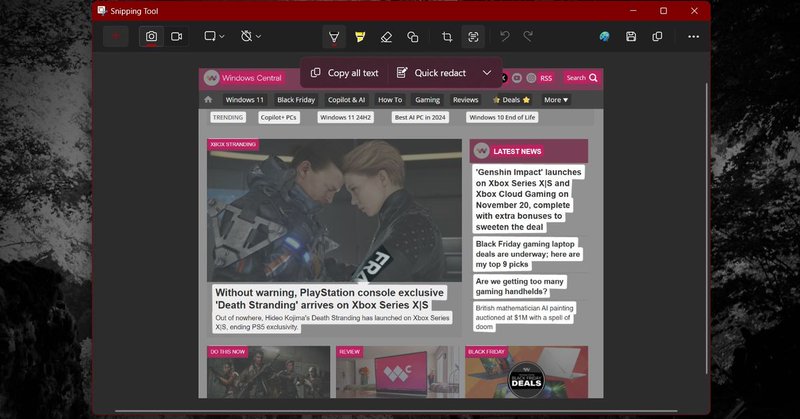This screenshot has width=800, height=419.
Task: Click Black Friday gaming laptop deals headline
Action: click(528, 254)
